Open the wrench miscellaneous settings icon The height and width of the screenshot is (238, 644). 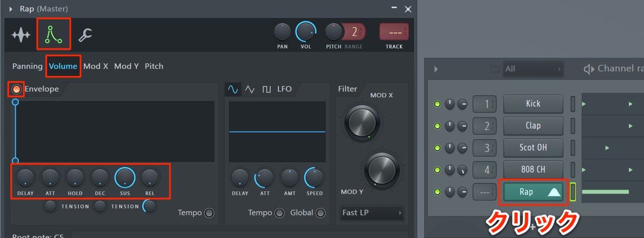tap(85, 35)
